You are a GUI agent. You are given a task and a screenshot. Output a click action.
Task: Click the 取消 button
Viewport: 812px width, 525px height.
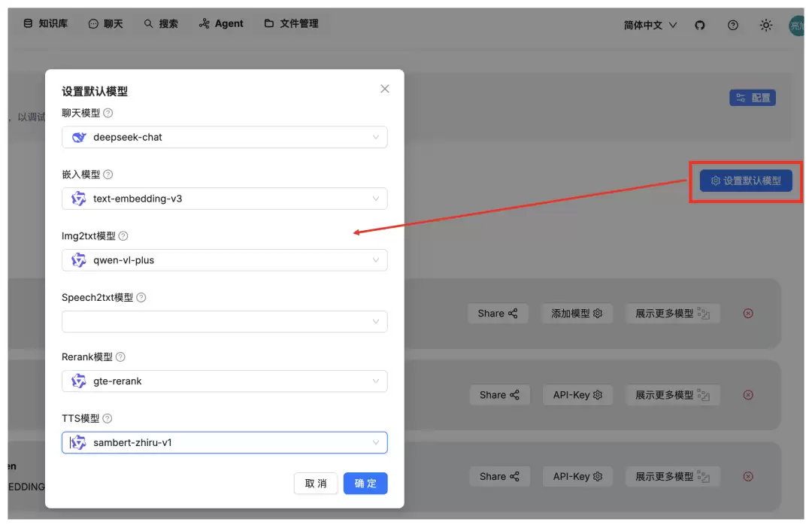click(x=315, y=483)
